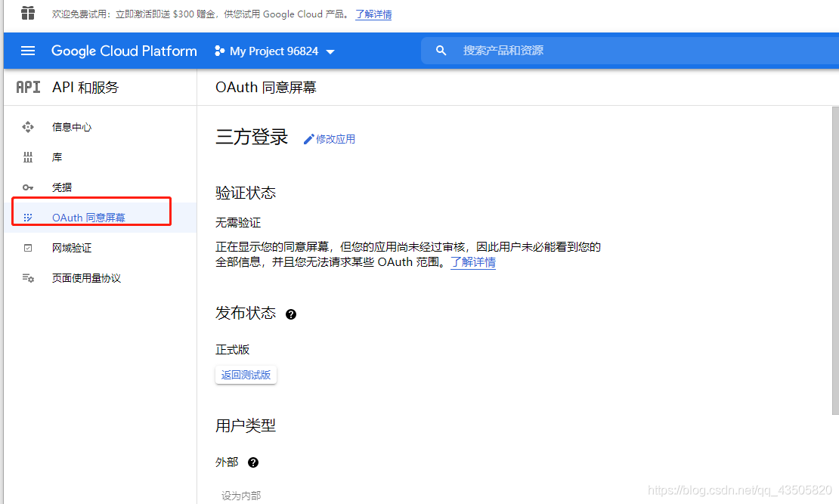Click the vertical scrollbar on right
Image resolution: width=839 pixels, height=504 pixels.
click(835, 261)
